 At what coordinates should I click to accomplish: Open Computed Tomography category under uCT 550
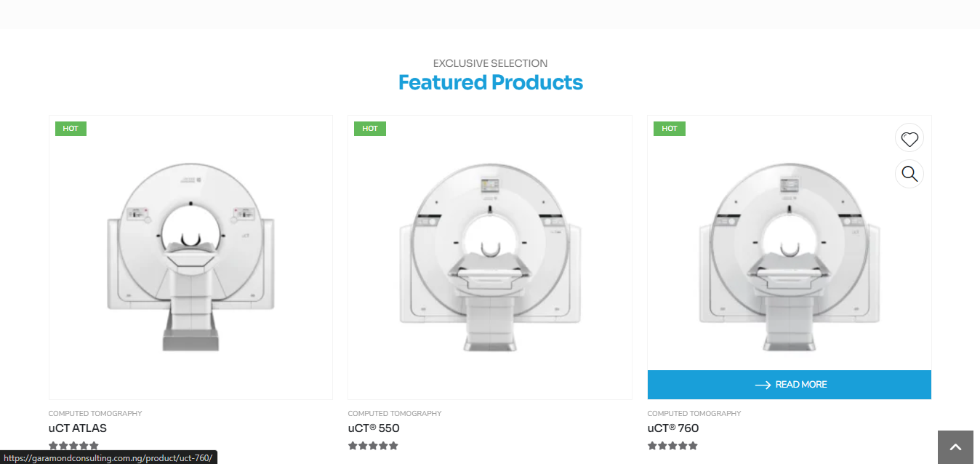(395, 413)
